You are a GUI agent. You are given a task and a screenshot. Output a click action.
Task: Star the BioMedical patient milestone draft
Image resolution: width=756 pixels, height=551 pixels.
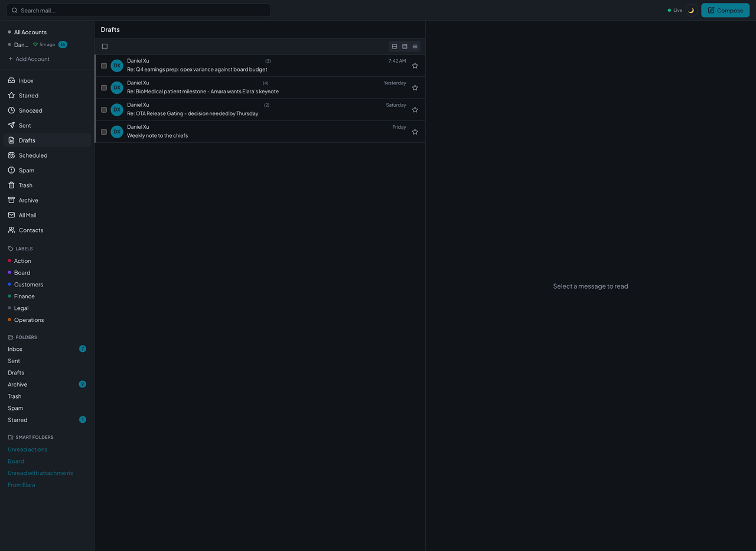click(415, 87)
